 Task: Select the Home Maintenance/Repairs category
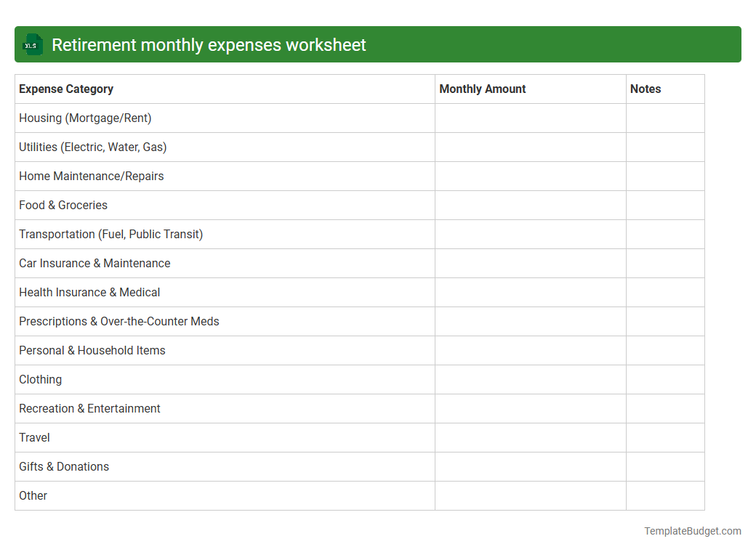click(91, 176)
